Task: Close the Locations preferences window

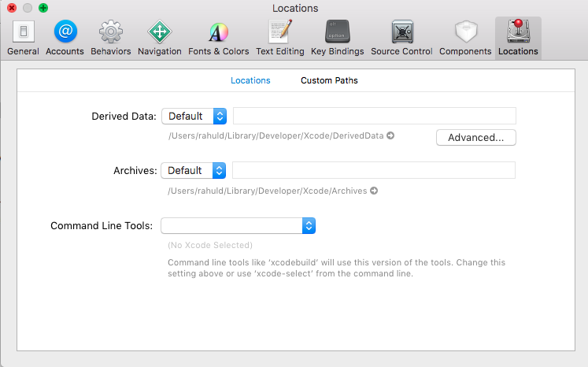Action: pyautogui.click(x=12, y=8)
